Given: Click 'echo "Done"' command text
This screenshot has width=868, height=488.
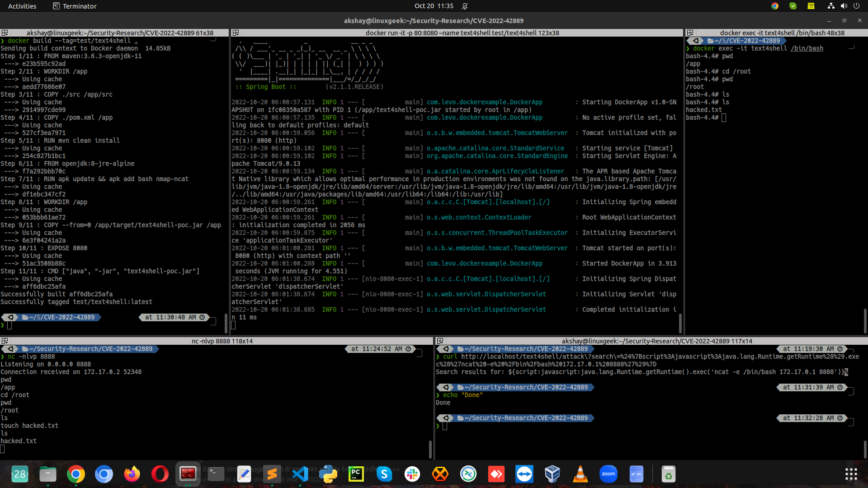Looking at the screenshot, I should (463, 395).
